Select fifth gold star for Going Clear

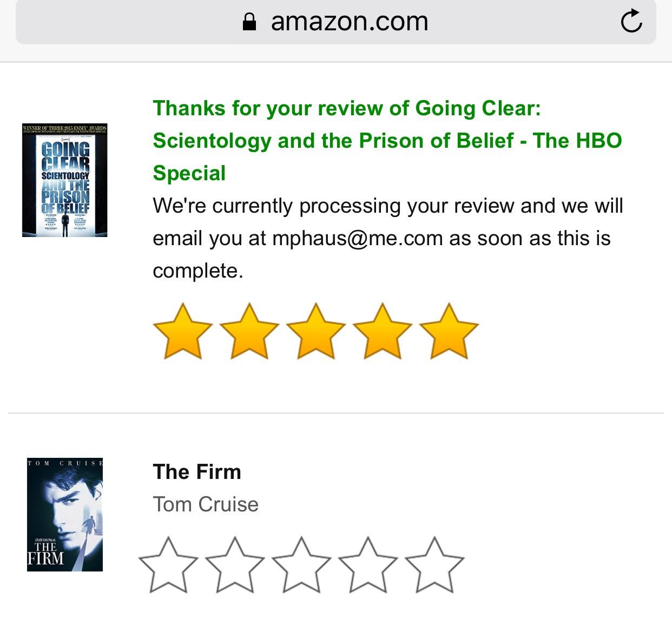click(x=449, y=332)
